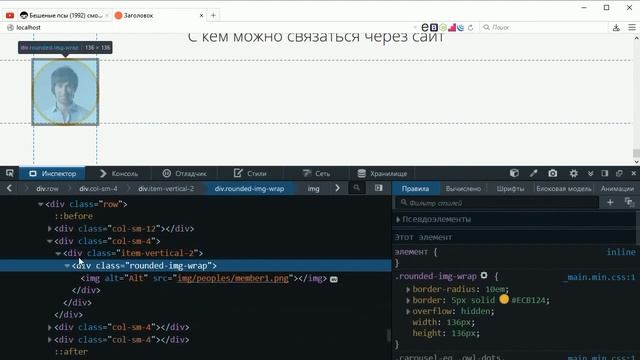640x360 pixels.
Task: Select the Вычислено sidebar tab
Action: point(463,189)
